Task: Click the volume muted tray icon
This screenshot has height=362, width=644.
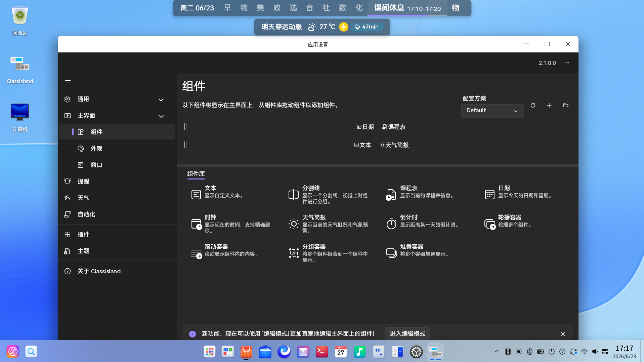Action: [x=595, y=352]
